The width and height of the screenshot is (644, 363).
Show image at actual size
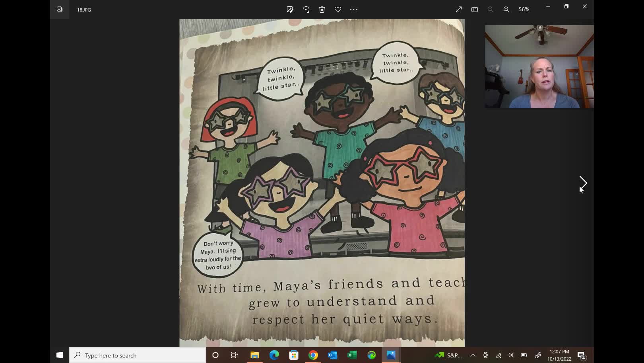tap(475, 10)
